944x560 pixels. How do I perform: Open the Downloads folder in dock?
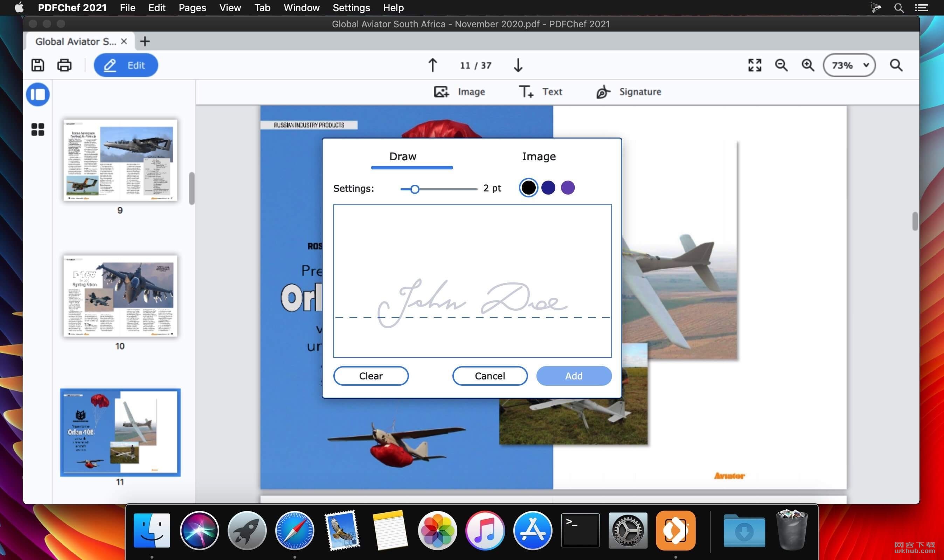point(744,530)
